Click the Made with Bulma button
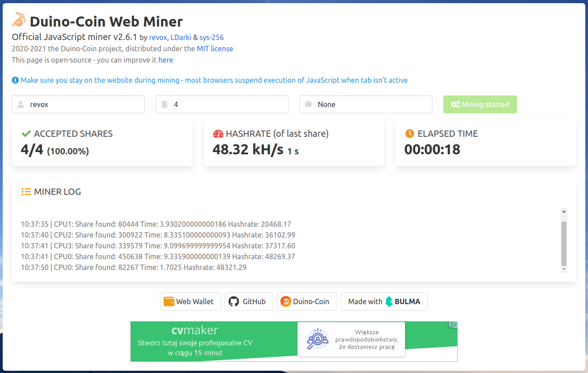 (x=384, y=301)
